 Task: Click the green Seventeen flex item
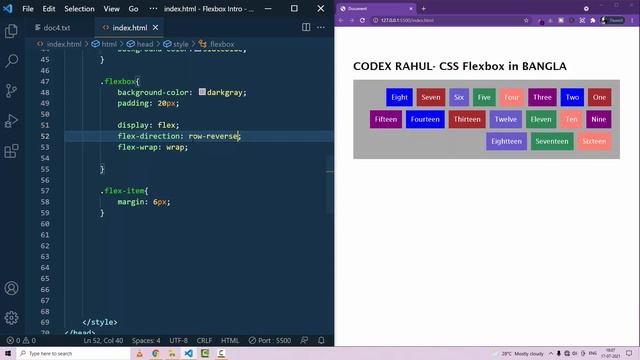click(x=552, y=141)
